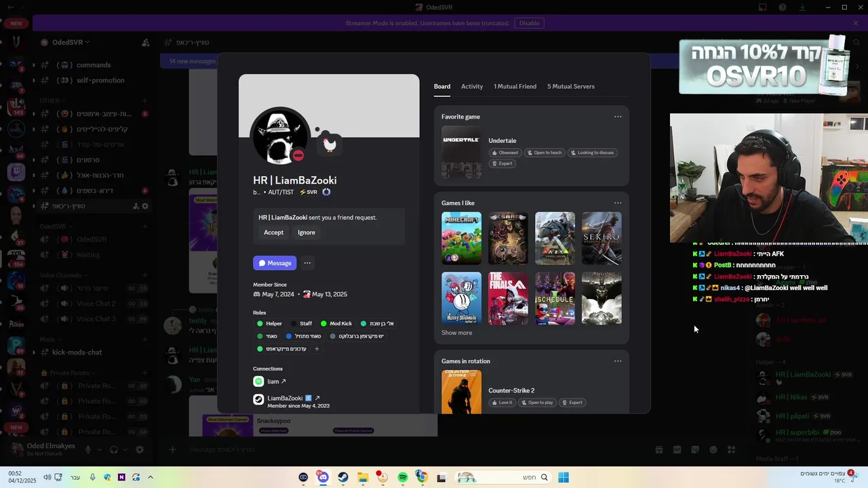The width and height of the screenshot is (868, 488).
Task: Click the Love it tag under Counter-Strike 2
Action: coord(502,403)
